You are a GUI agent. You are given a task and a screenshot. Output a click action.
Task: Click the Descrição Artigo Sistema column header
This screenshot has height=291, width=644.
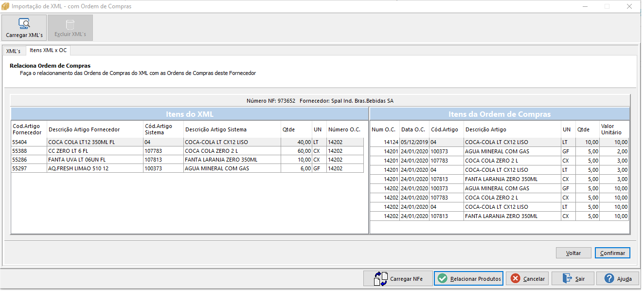coord(232,129)
